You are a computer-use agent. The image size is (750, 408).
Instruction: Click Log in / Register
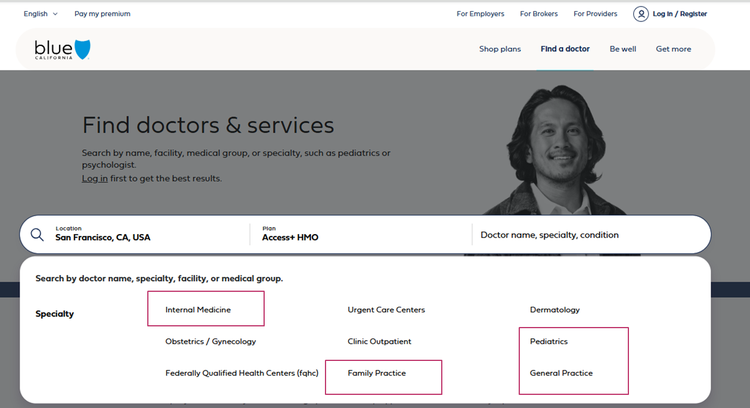pyautogui.click(x=679, y=14)
